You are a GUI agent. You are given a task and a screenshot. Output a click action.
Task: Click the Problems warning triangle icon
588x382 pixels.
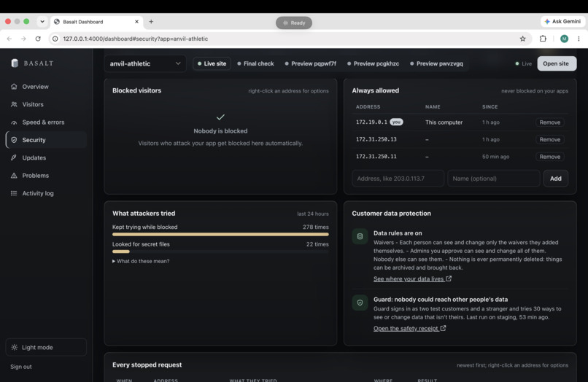click(x=14, y=176)
